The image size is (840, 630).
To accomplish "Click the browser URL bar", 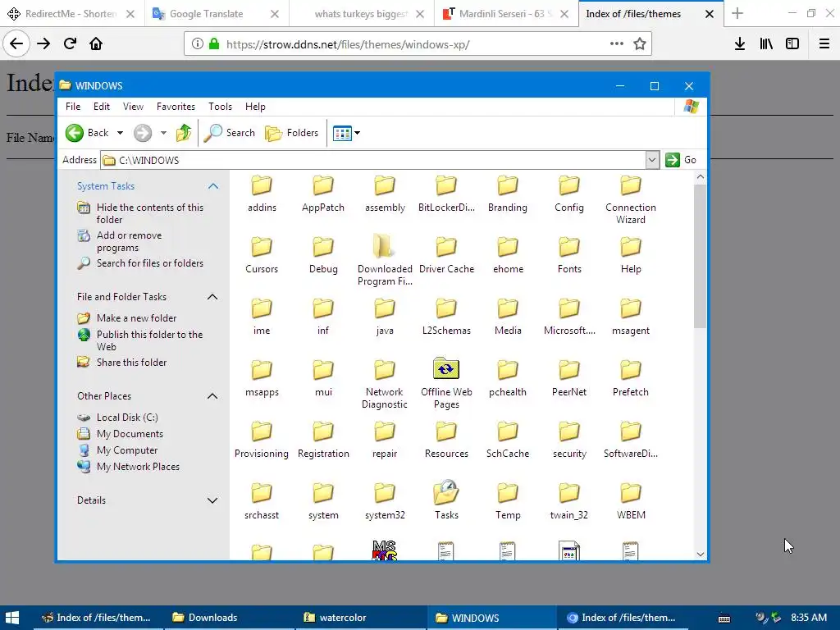I will [418, 44].
